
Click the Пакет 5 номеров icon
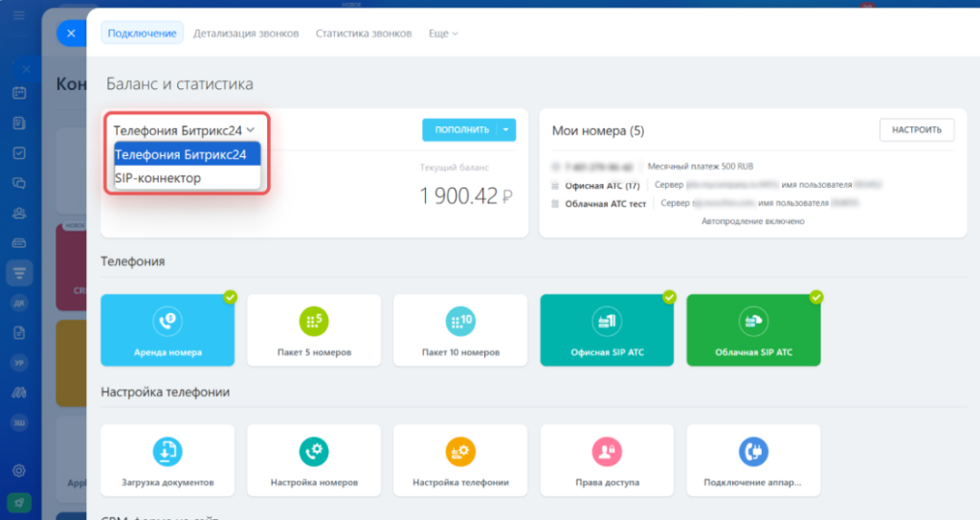313,321
